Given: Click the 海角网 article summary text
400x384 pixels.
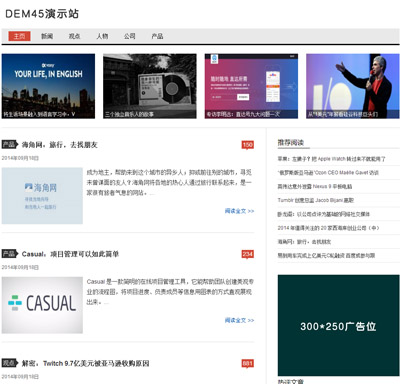Looking at the screenshot, I should (169, 182).
